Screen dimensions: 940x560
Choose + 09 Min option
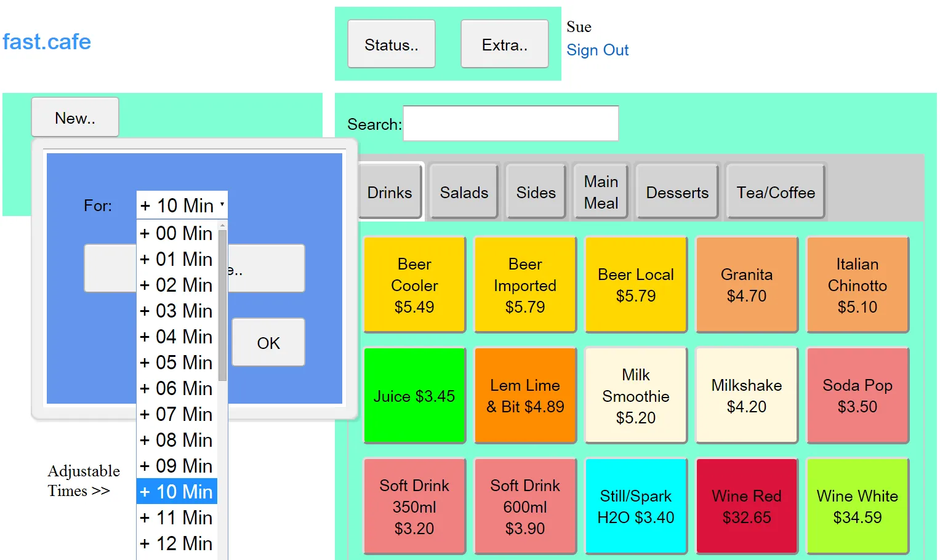[177, 466]
